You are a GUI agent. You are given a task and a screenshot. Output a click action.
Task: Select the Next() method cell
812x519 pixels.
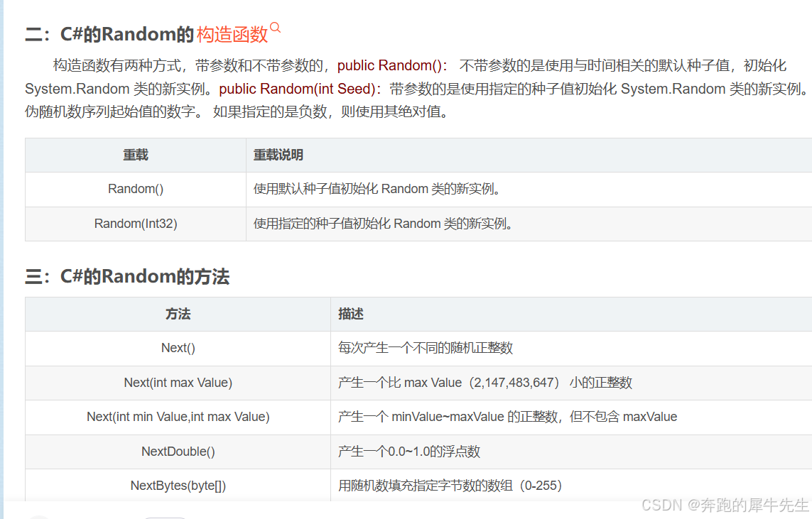[178, 348]
